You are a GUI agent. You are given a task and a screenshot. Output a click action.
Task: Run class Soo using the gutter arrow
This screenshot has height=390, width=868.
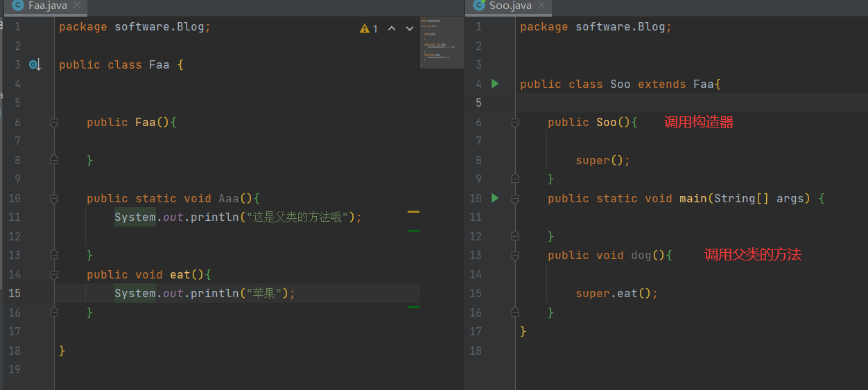(495, 84)
